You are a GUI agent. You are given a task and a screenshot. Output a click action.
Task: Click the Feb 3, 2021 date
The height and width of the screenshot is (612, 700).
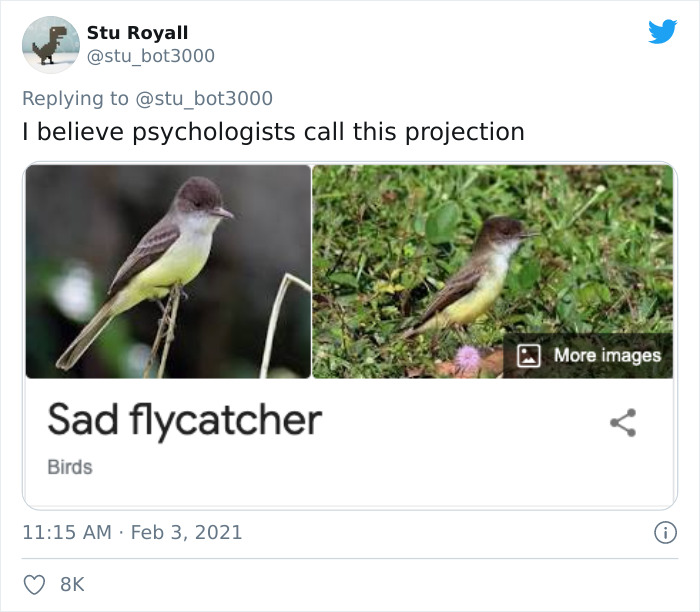187,533
